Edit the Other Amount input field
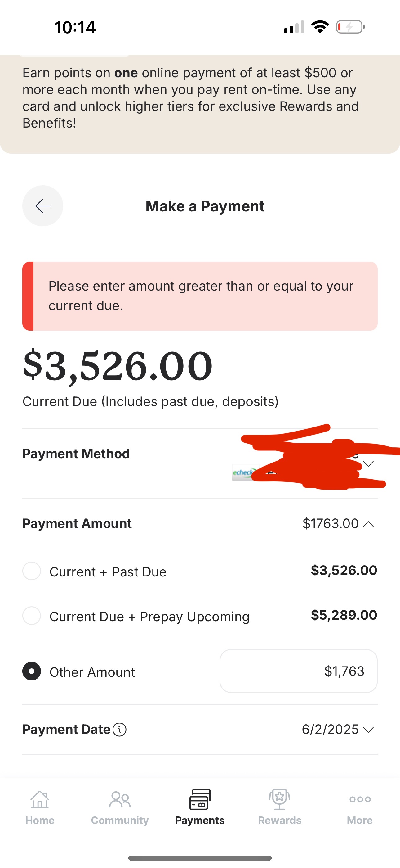 [298, 671]
